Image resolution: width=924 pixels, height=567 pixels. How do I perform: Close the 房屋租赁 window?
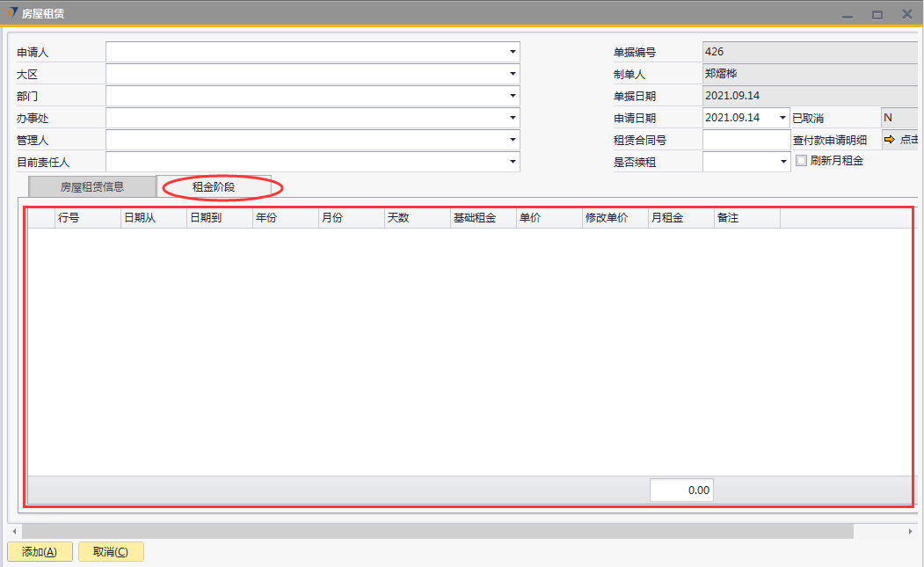click(906, 14)
